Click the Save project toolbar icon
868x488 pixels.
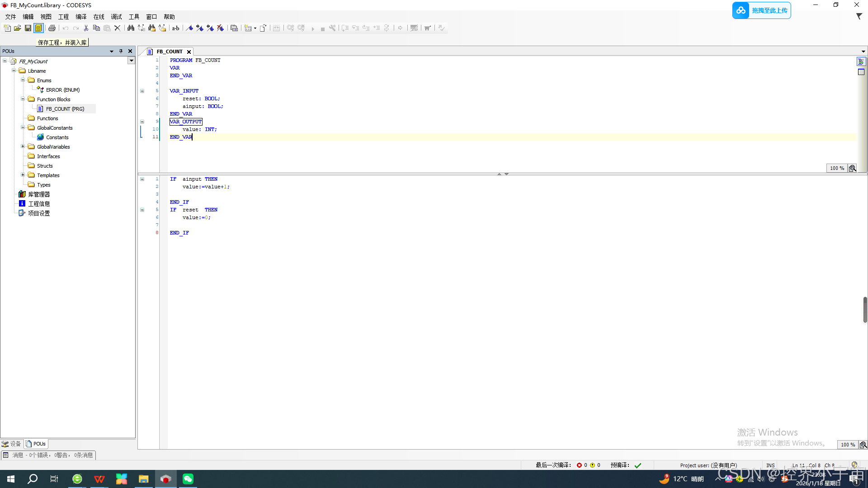pos(28,28)
